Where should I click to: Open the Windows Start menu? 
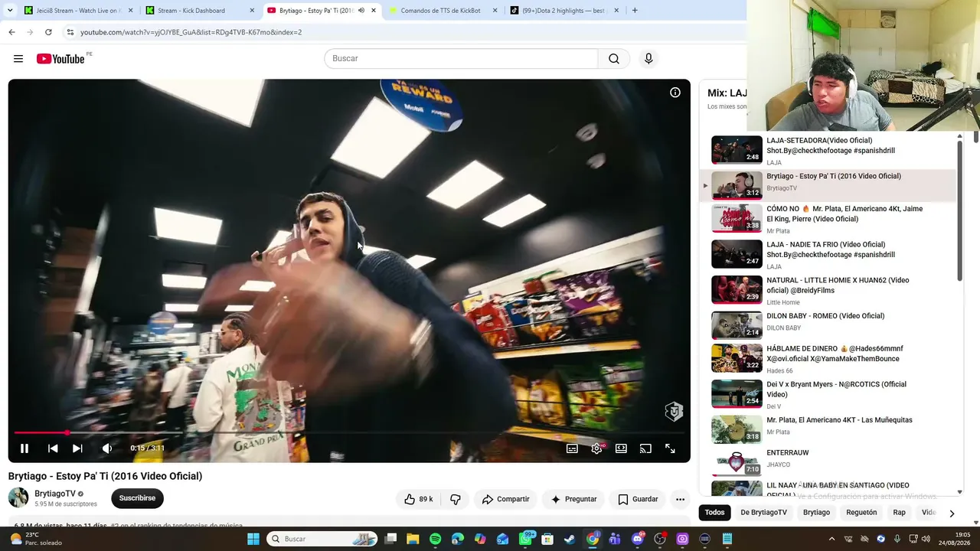(x=253, y=539)
